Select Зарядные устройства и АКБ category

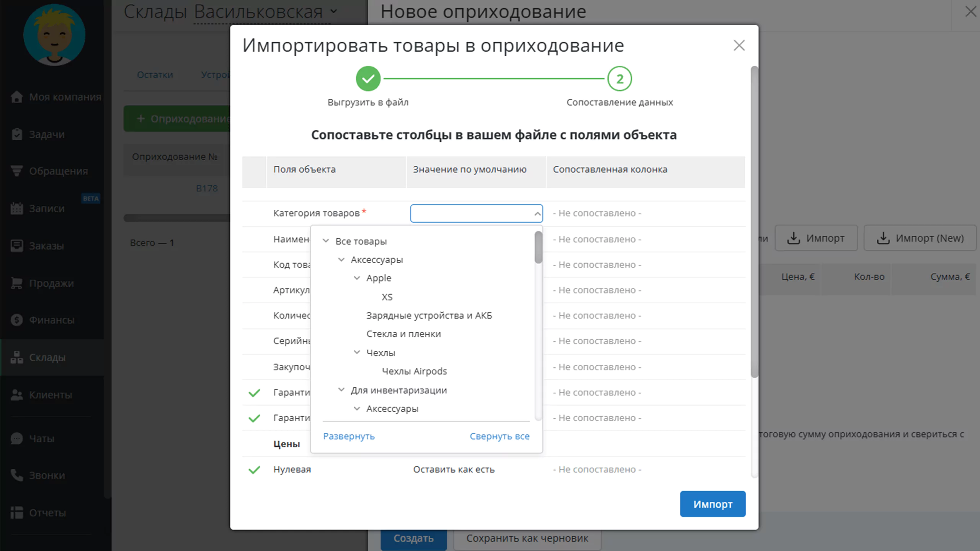coord(429,315)
